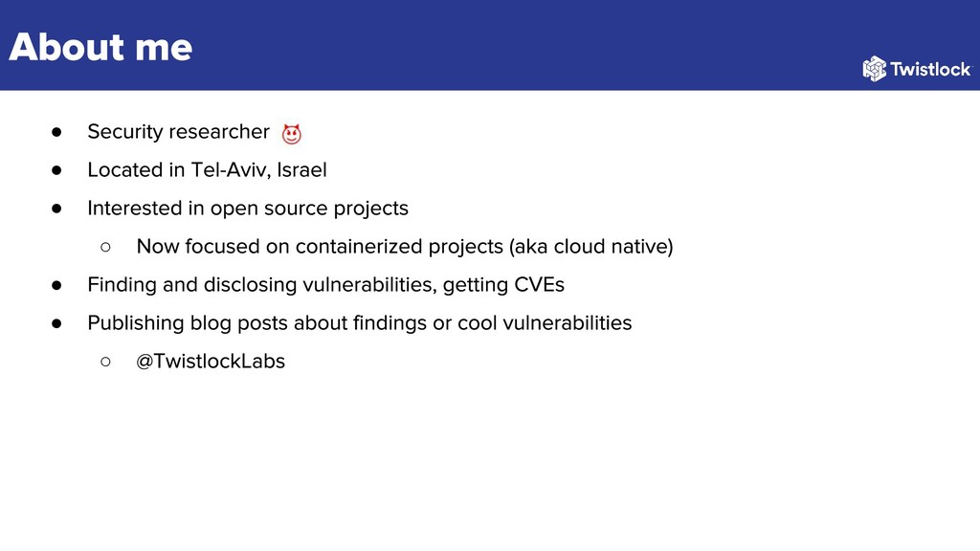Click the bullet dot before 'Located in Tel-Aviv'
Viewport: 980px width, 551px height.
pyautogui.click(x=56, y=170)
